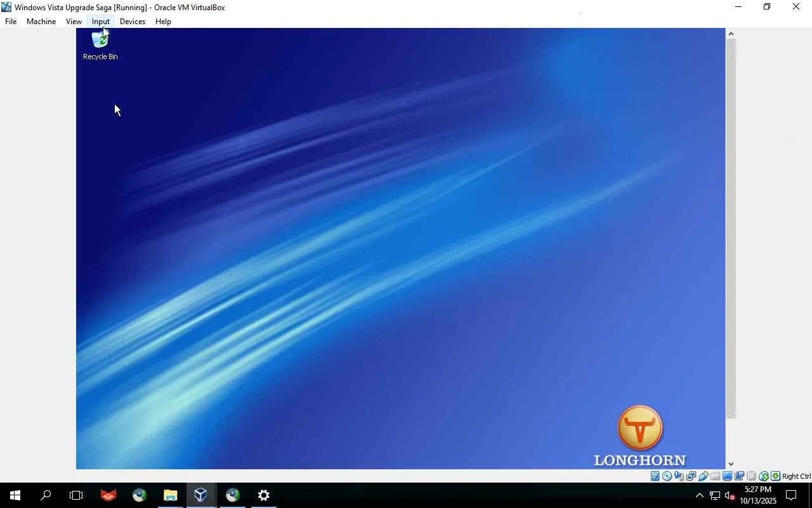812x508 pixels.
Task: Click the mouse integration status icon
Action: [764, 476]
